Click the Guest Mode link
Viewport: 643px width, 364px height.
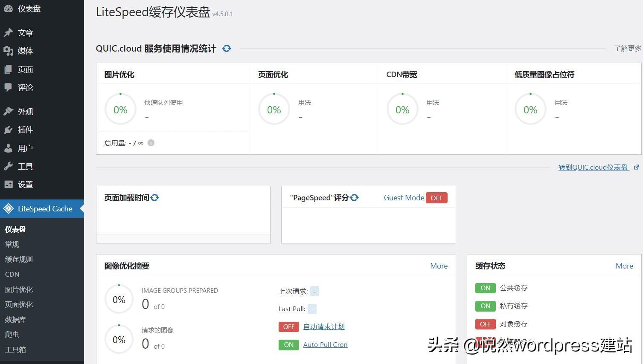tap(404, 198)
